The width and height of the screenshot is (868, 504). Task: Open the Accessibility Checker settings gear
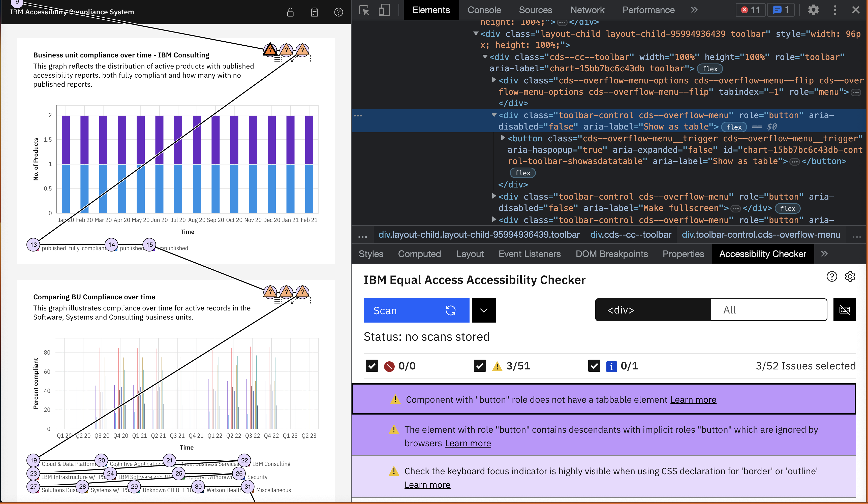(x=850, y=277)
